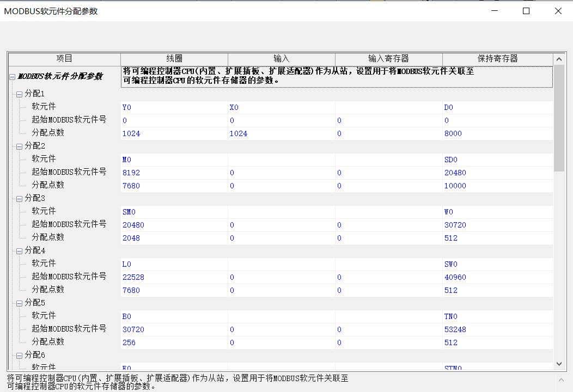The height and width of the screenshot is (392, 573).
Task: Collapse the 分配3 tree section
Action: pos(18,198)
